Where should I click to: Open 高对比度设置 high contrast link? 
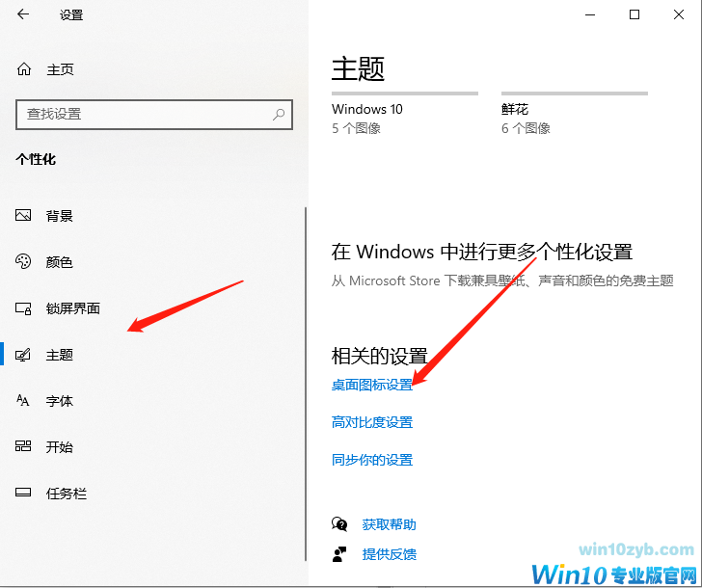point(372,422)
